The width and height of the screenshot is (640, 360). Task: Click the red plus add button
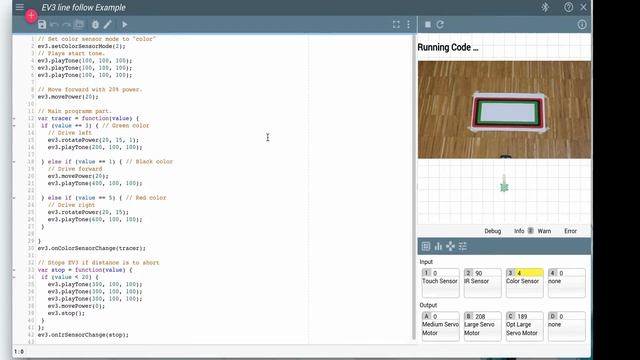[31, 16]
